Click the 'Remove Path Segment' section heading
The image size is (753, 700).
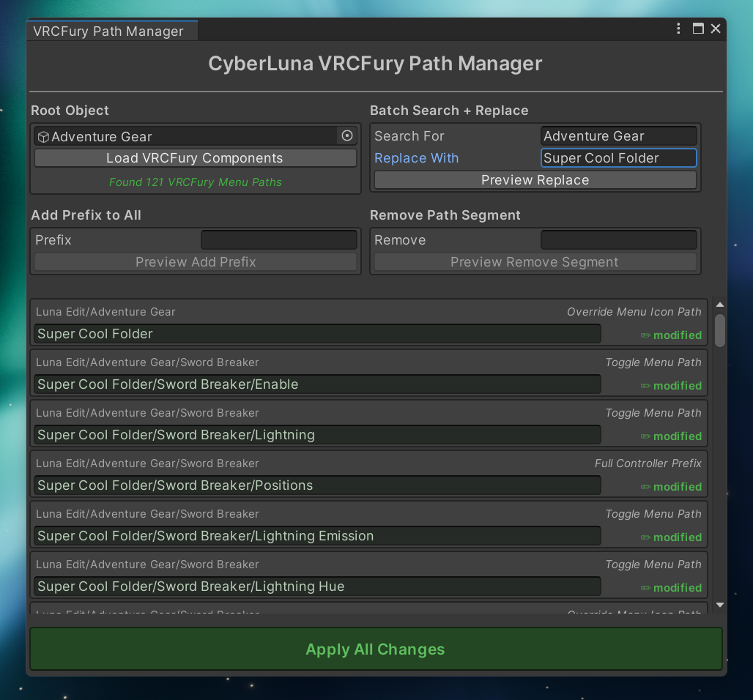(x=445, y=215)
